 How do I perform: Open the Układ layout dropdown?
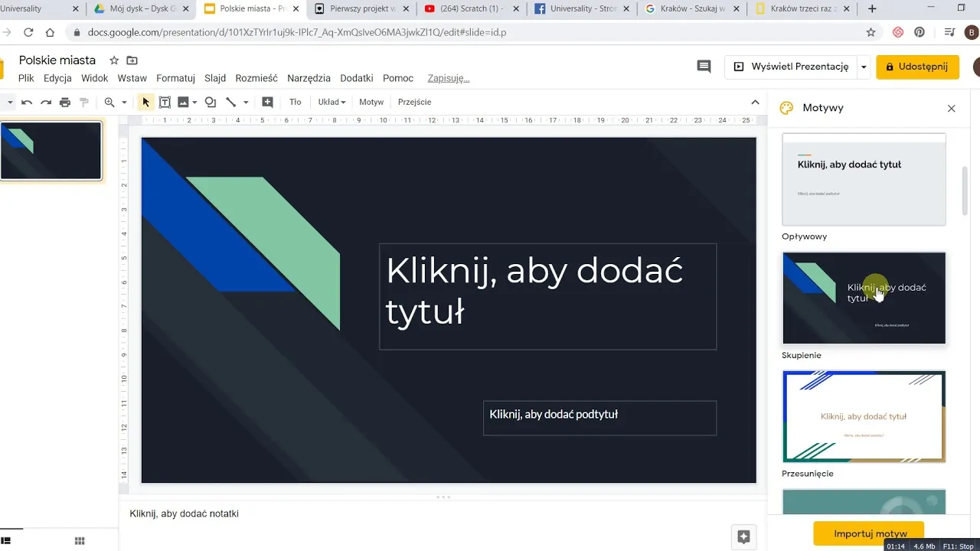[x=332, y=102]
